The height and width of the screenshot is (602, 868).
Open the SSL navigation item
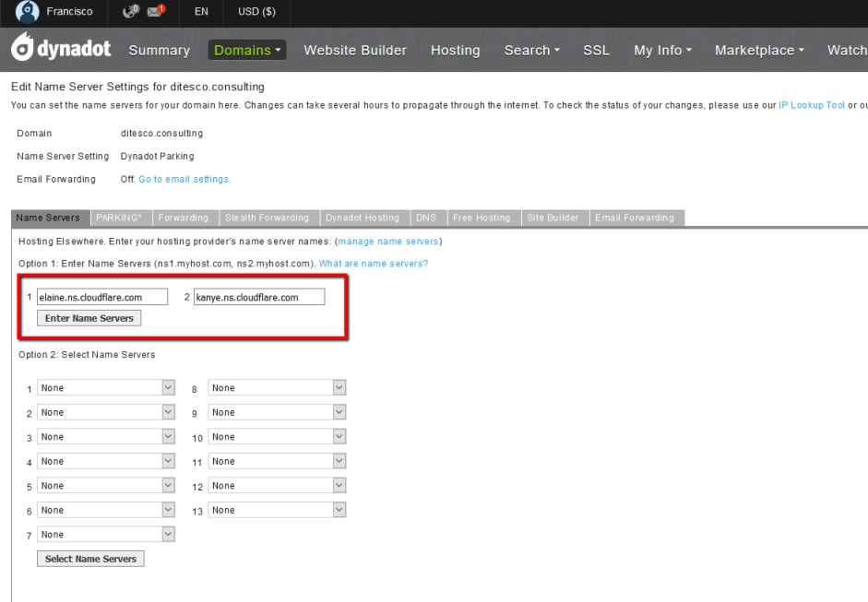596,51
